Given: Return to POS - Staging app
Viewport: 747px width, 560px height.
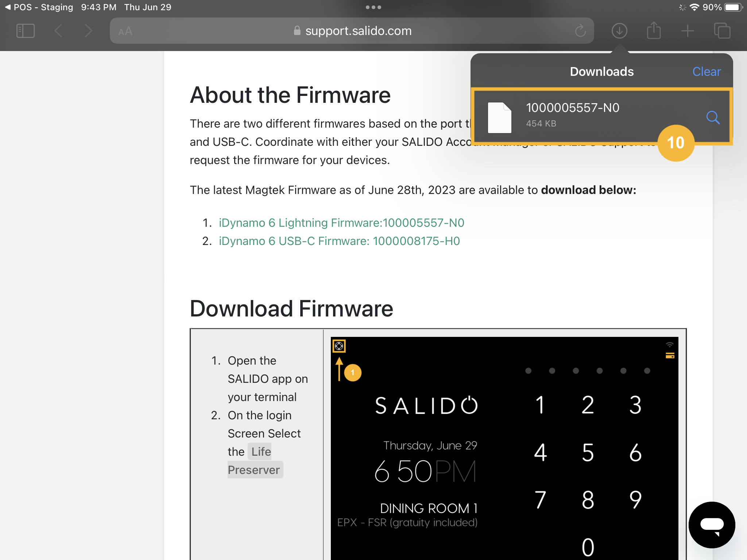Looking at the screenshot, I should tap(39, 7).
